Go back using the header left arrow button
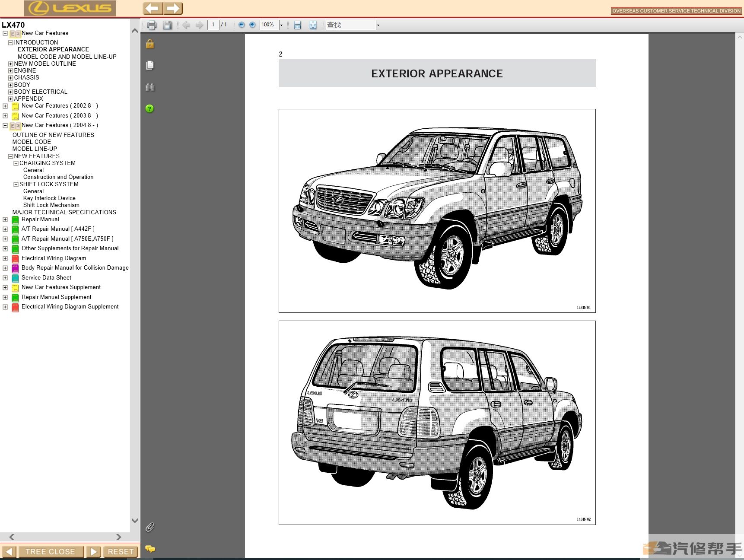The image size is (744, 560). (153, 8)
